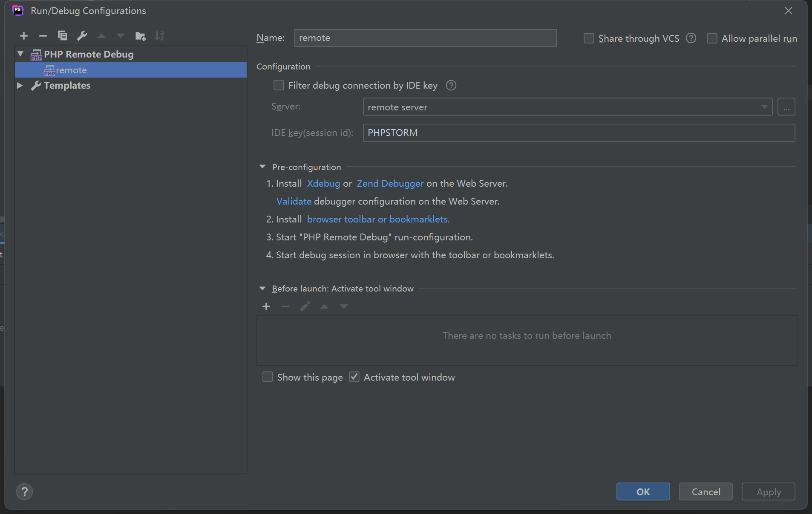Image resolution: width=812 pixels, height=514 pixels.
Task: Enable Share through VCS checkbox
Action: click(589, 38)
